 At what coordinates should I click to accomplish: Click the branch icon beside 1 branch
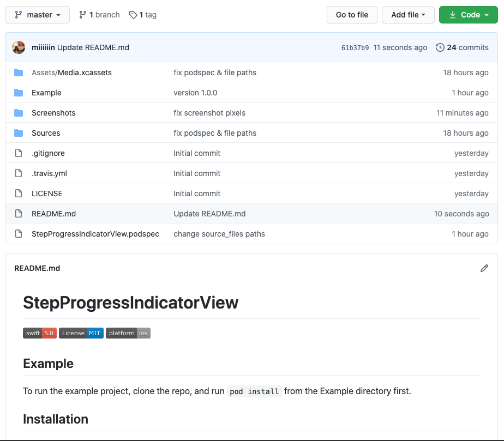(82, 15)
